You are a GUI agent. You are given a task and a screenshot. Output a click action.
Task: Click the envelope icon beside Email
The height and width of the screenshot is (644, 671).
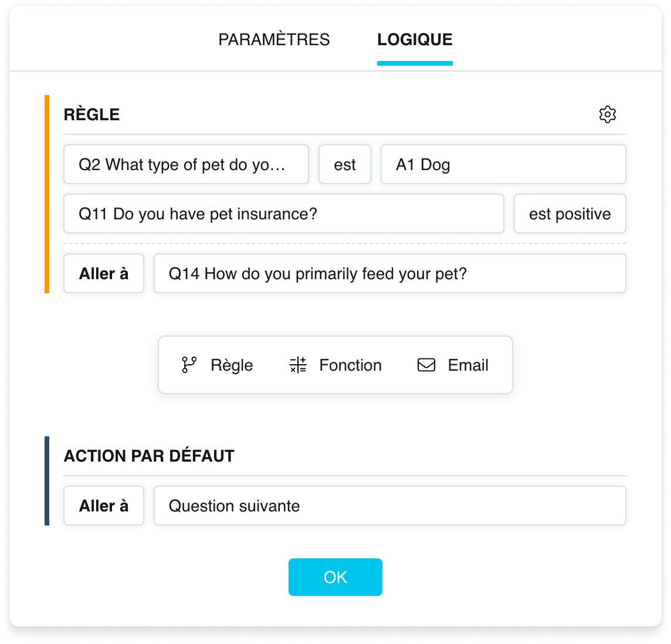pyautogui.click(x=426, y=365)
